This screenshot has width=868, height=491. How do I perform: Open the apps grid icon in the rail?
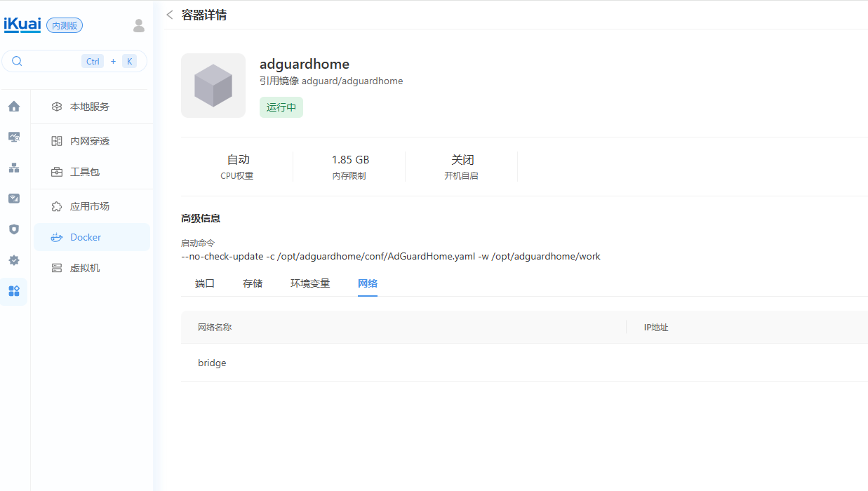point(14,291)
